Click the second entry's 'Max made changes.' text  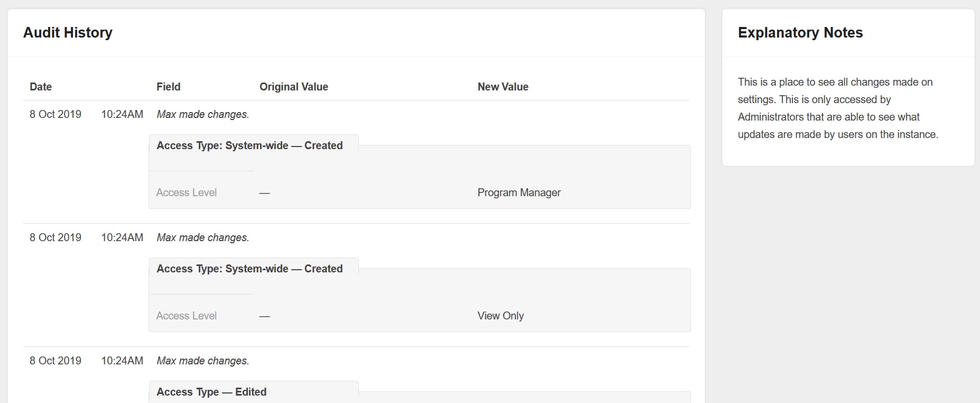coord(202,237)
